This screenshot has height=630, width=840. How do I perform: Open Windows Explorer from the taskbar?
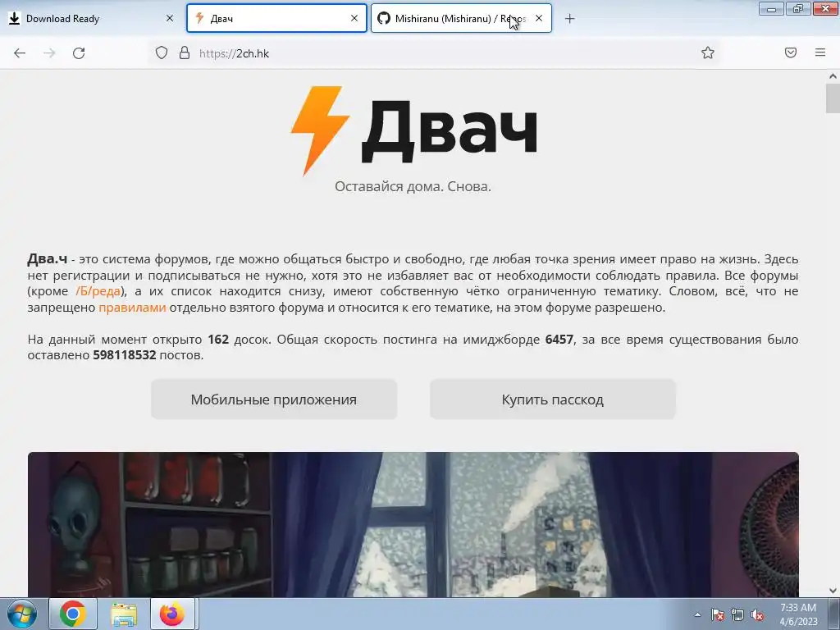coord(124,614)
